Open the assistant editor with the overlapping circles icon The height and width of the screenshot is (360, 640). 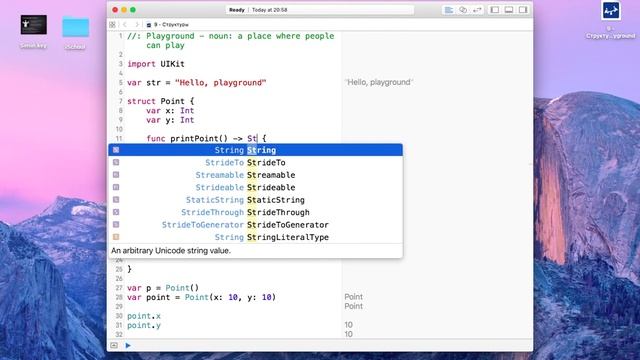tap(463, 10)
